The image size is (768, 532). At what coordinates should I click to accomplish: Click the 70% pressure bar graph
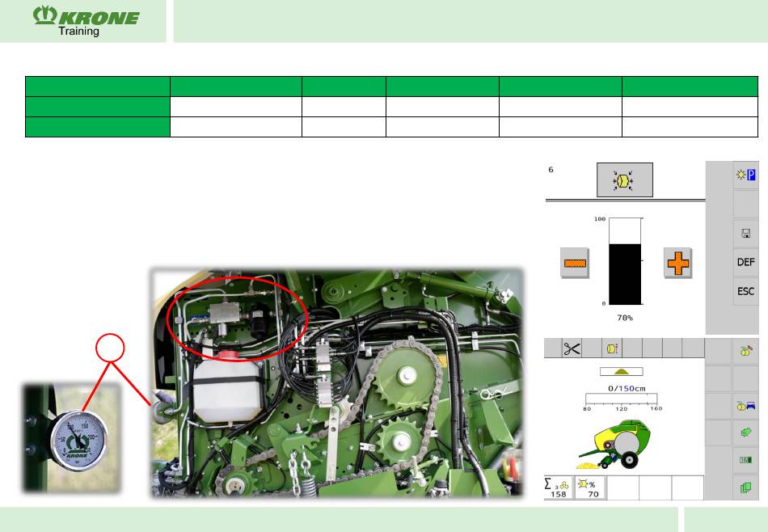pyautogui.click(x=624, y=260)
